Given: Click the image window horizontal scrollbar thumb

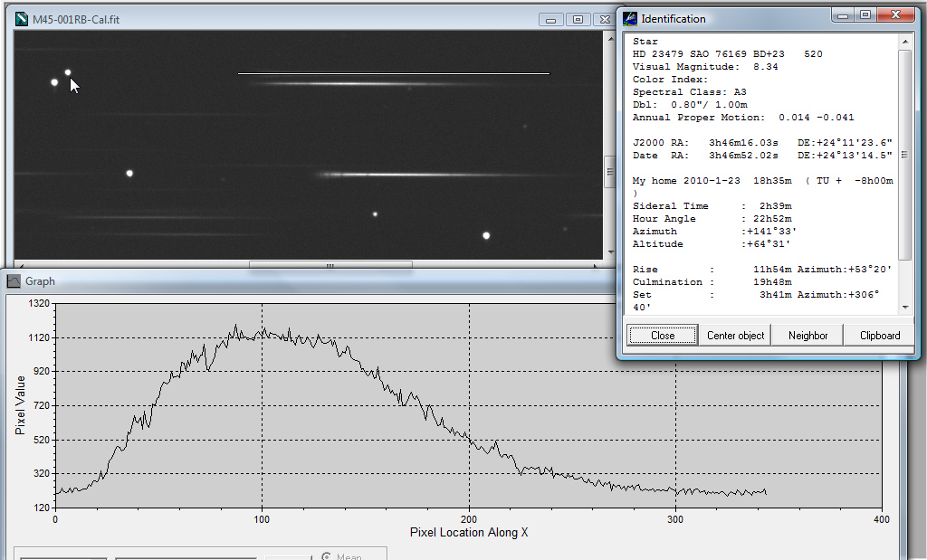Looking at the screenshot, I should pos(330,266).
